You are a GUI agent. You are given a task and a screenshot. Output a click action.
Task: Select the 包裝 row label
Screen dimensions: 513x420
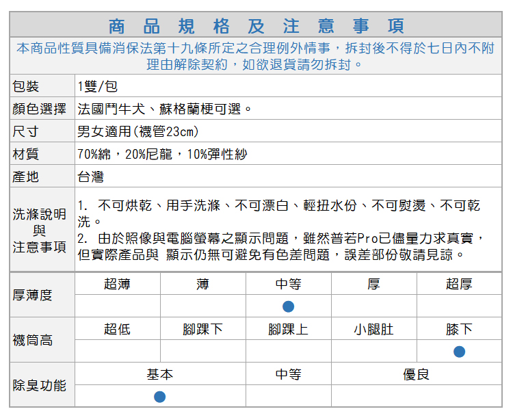(x=26, y=86)
